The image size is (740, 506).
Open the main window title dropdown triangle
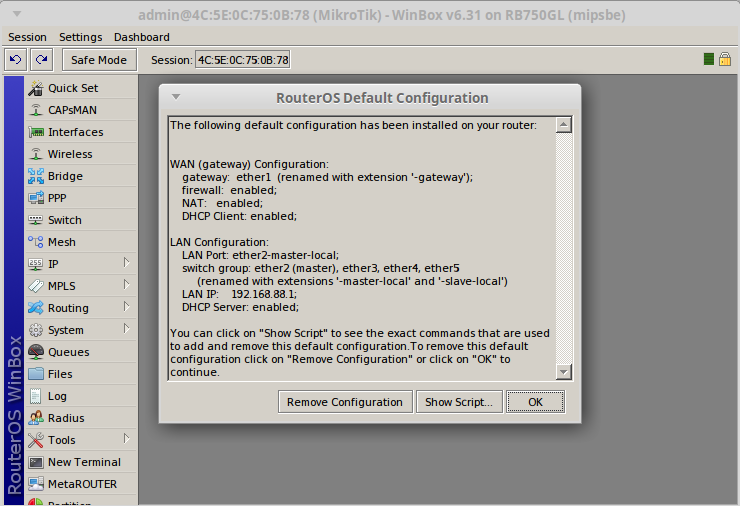click(x=17, y=14)
